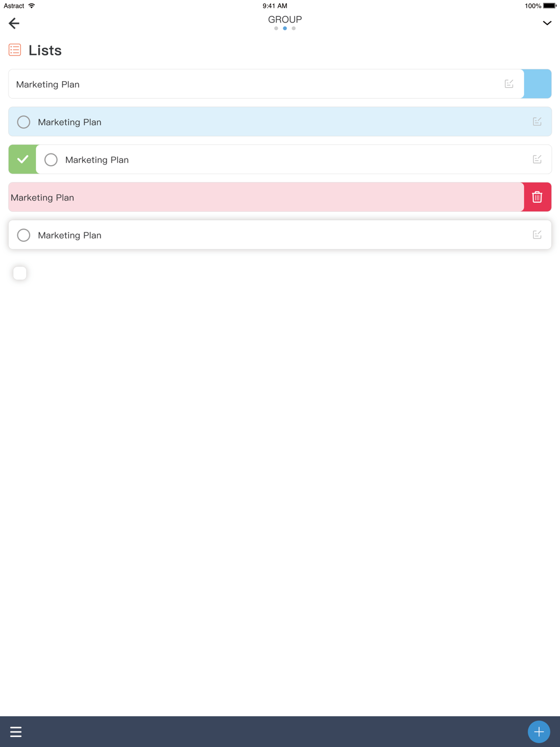Screen dimensions: 560x747
Task: Click the orange Lists icon
Action: (x=15, y=50)
